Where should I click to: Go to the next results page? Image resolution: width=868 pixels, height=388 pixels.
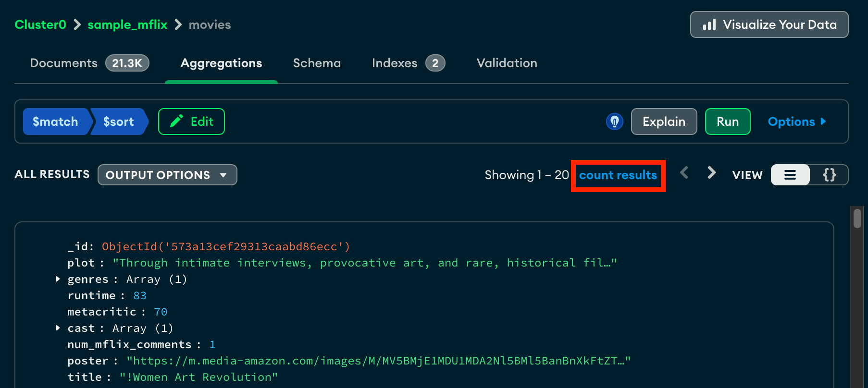point(711,173)
